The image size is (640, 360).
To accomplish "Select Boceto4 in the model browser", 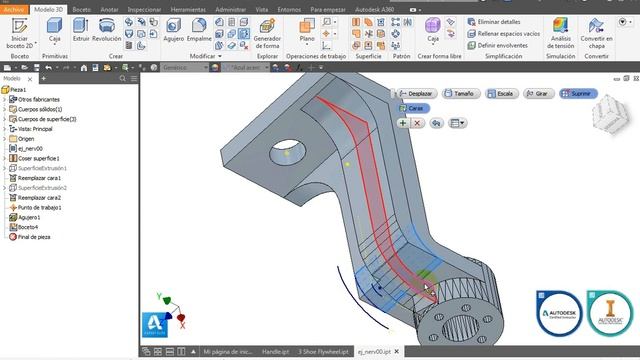I will (28, 227).
